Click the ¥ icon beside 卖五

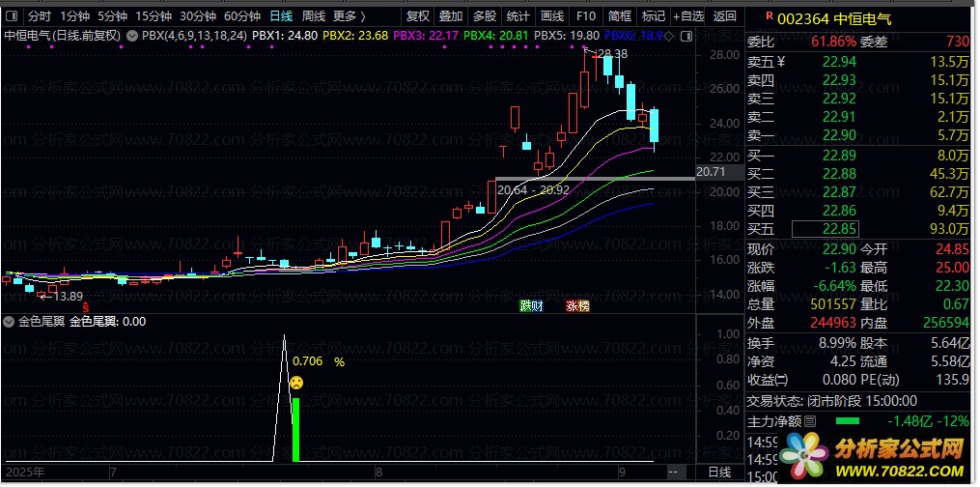click(780, 61)
